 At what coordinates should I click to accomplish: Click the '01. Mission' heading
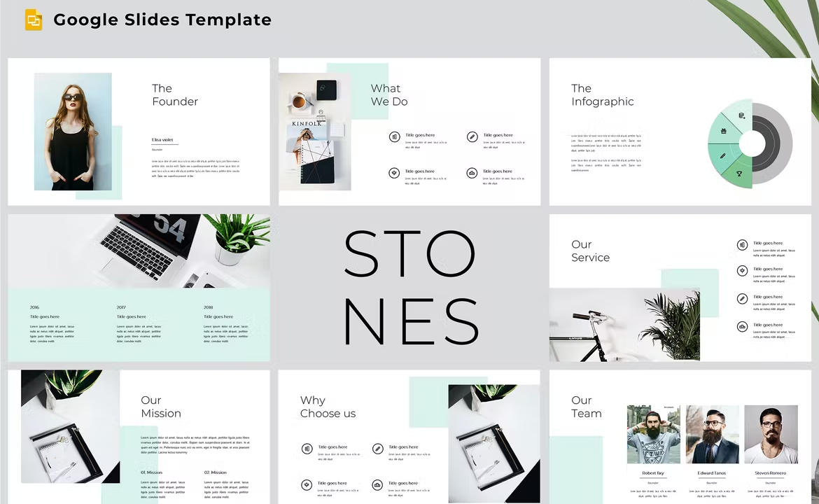pos(151,472)
